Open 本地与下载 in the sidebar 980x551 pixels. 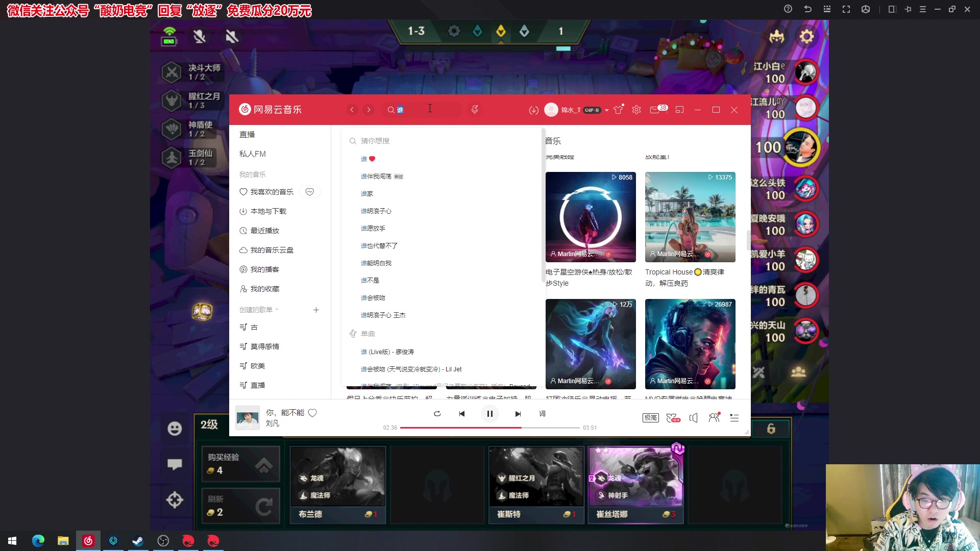[x=263, y=211]
